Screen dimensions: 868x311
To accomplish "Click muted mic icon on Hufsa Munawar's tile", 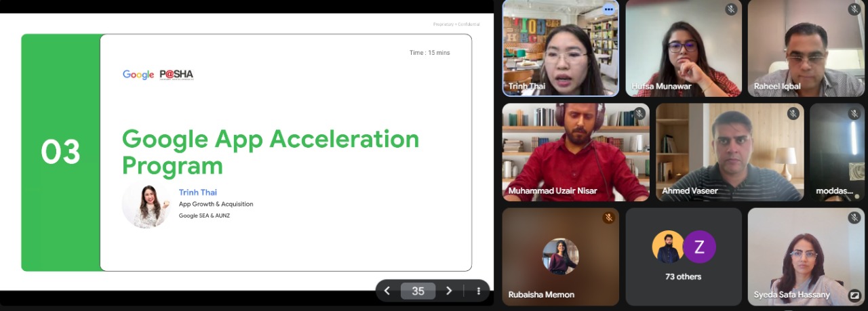I will pos(731,9).
